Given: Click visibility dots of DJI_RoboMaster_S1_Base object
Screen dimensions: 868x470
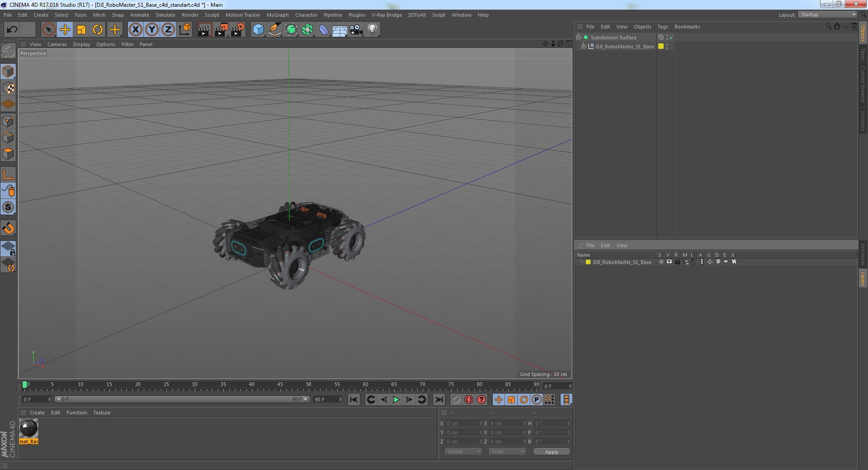Looking at the screenshot, I should [x=667, y=47].
